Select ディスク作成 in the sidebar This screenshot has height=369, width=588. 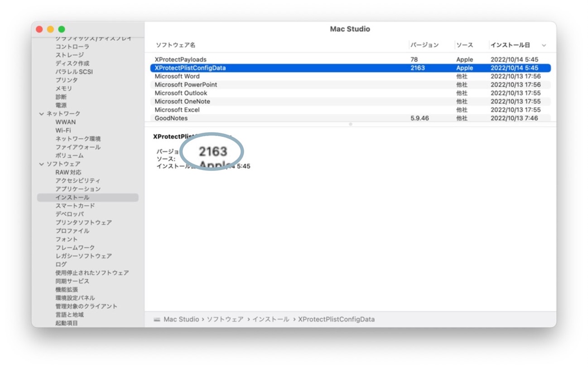point(72,63)
